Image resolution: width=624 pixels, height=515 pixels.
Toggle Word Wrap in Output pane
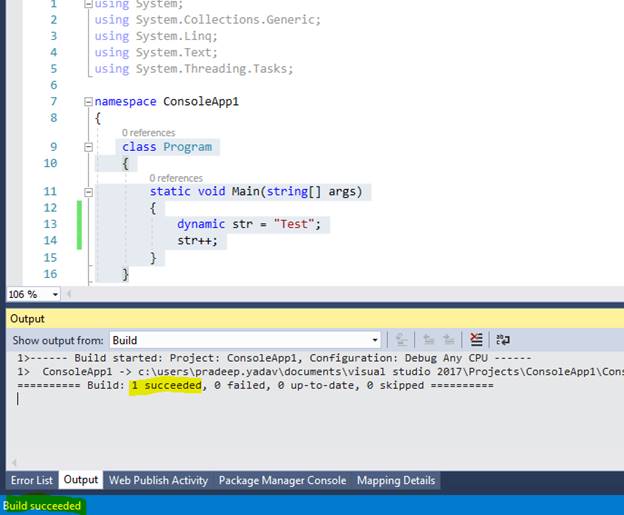coord(503,339)
